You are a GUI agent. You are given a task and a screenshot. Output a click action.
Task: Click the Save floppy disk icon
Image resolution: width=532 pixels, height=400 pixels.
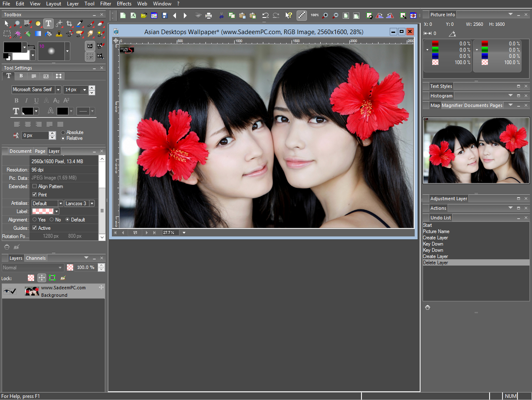click(165, 15)
